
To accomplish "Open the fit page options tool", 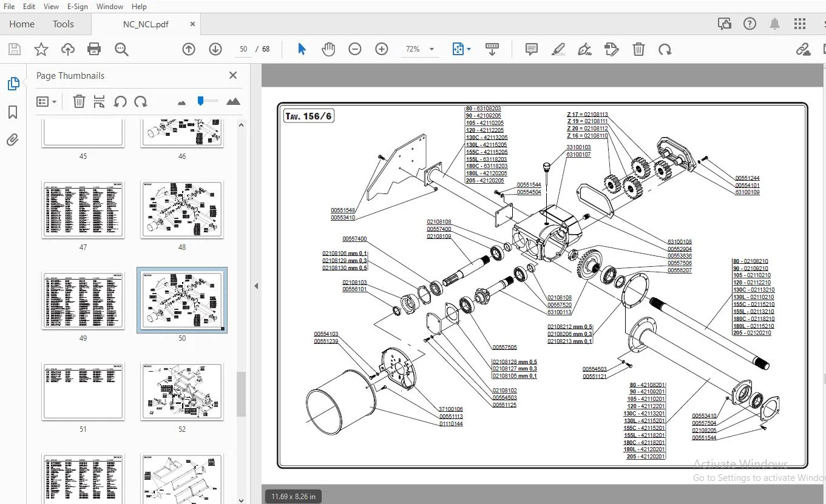I will tap(461, 49).
